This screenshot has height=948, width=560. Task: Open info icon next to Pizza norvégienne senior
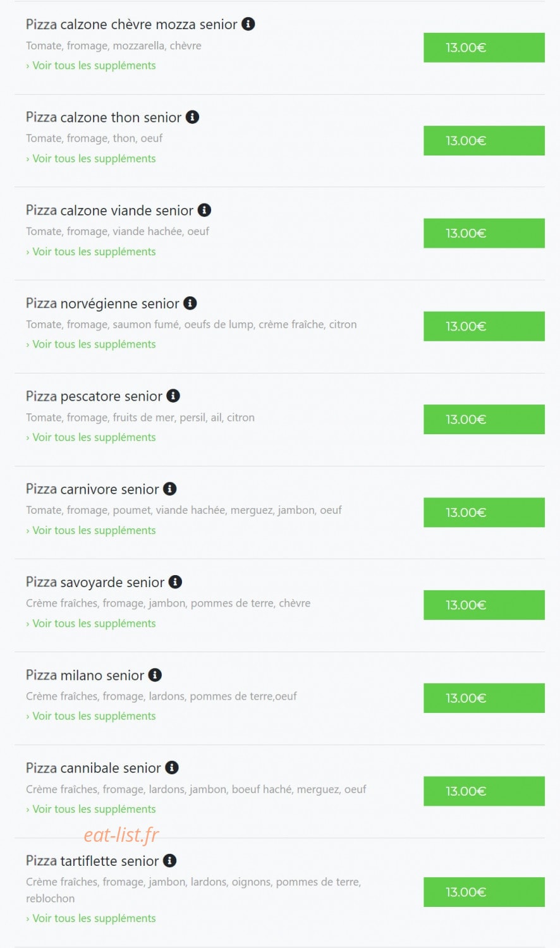pos(190,303)
